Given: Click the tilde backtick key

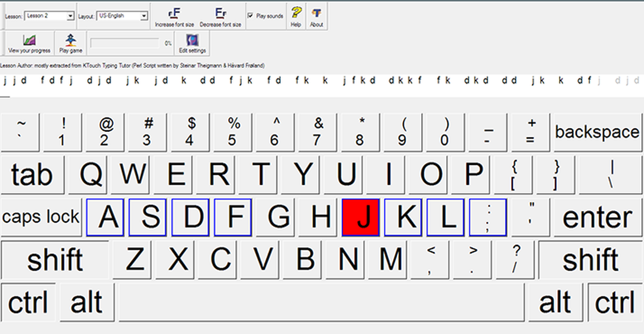Looking at the screenshot, I should click(20, 132).
